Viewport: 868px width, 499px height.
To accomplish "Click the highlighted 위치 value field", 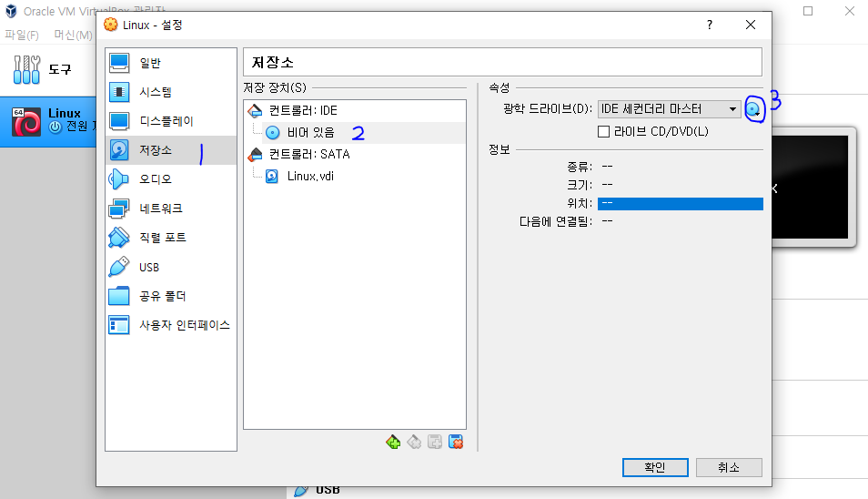I will 681,203.
